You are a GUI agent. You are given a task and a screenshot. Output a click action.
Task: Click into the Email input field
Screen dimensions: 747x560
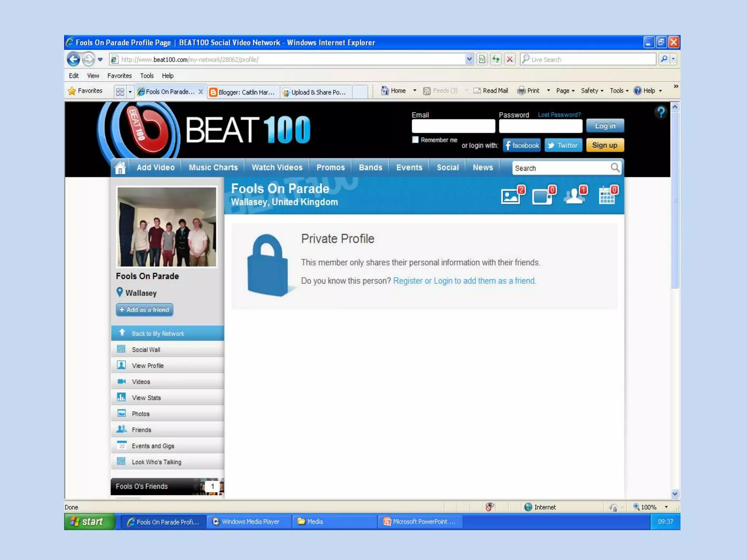pos(453,126)
